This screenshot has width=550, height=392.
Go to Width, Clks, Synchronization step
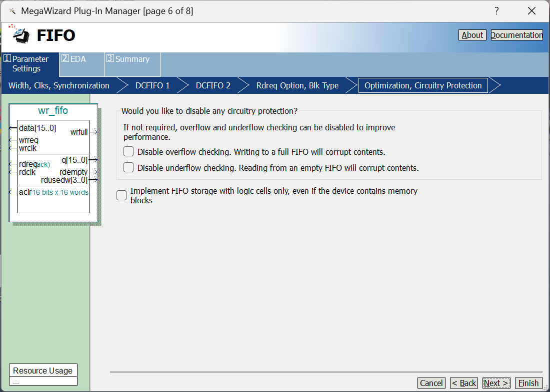(x=58, y=85)
